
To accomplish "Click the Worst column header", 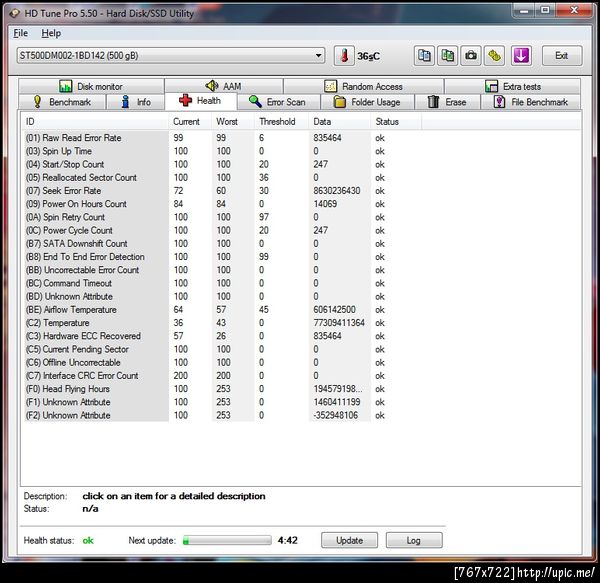I will [233, 122].
